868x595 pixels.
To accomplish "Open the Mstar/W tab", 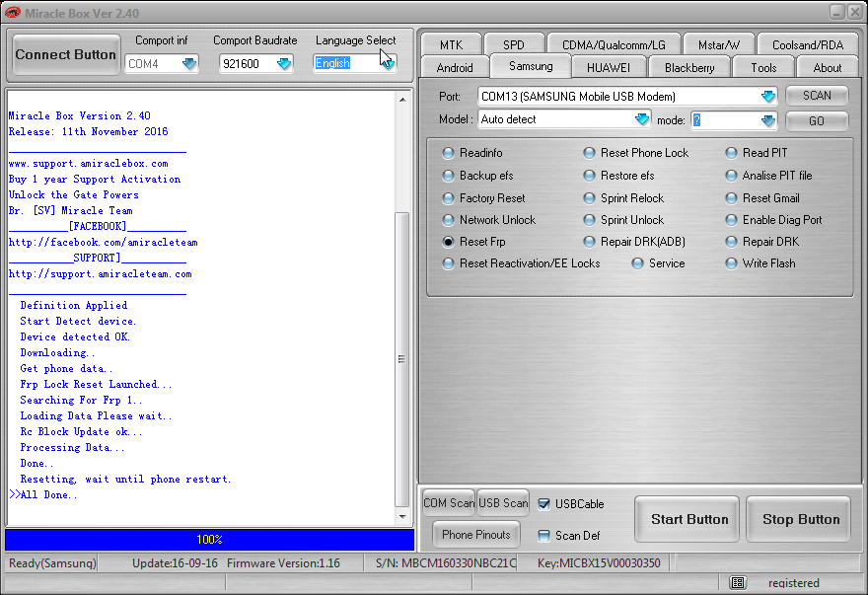I will pos(718,44).
